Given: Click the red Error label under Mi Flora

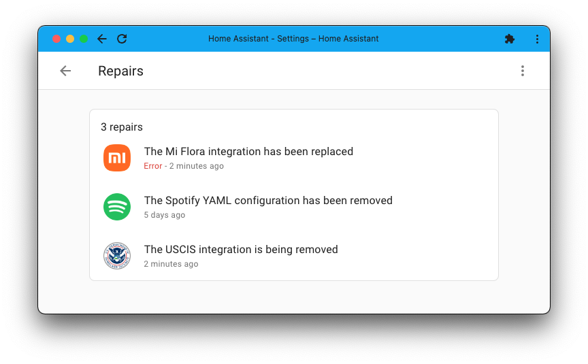Looking at the screenshot, I should pos(153,166).
